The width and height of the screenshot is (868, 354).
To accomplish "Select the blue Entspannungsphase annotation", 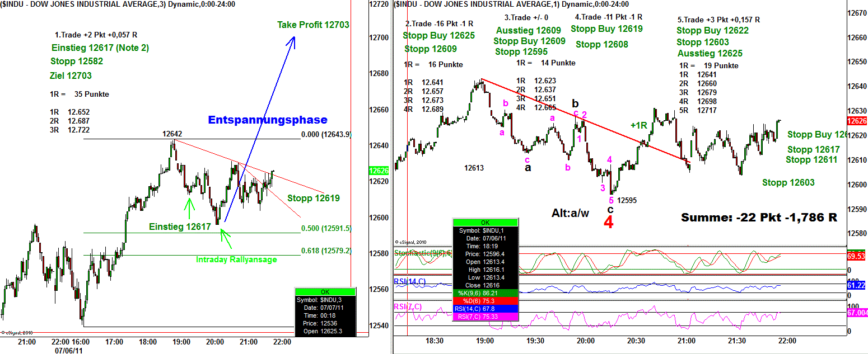I will click(x=268, y=120).
